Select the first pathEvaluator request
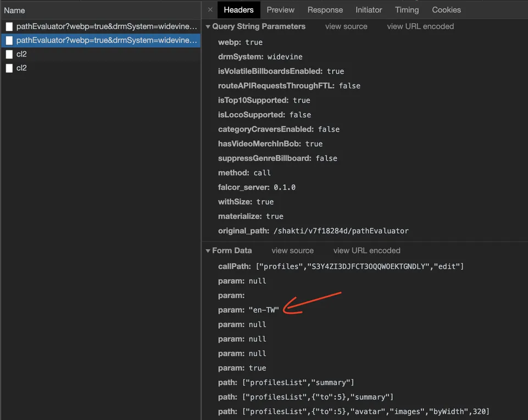528x420 pixels. (x=106, y=26)
